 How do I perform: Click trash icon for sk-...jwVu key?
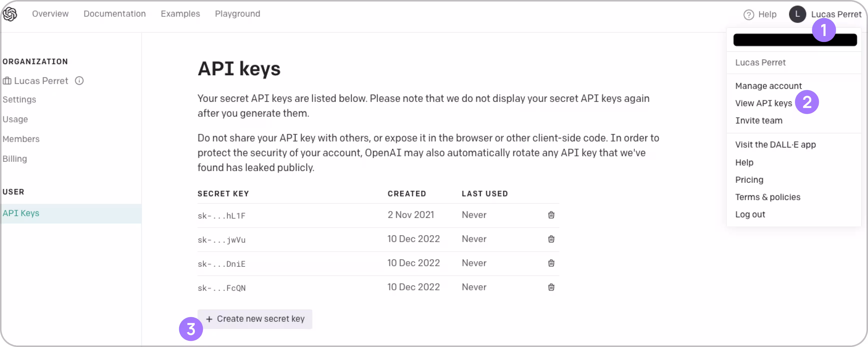[x=551, y=239]
